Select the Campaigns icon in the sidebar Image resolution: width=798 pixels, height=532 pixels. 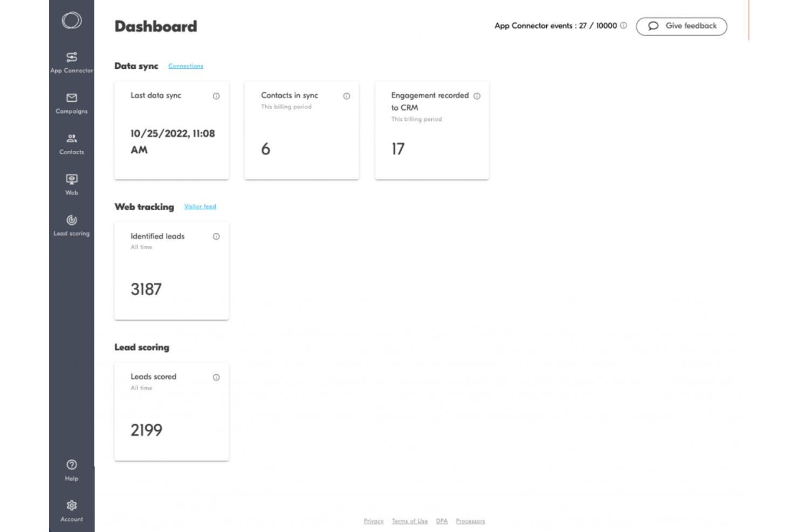(x=71, y=102)
